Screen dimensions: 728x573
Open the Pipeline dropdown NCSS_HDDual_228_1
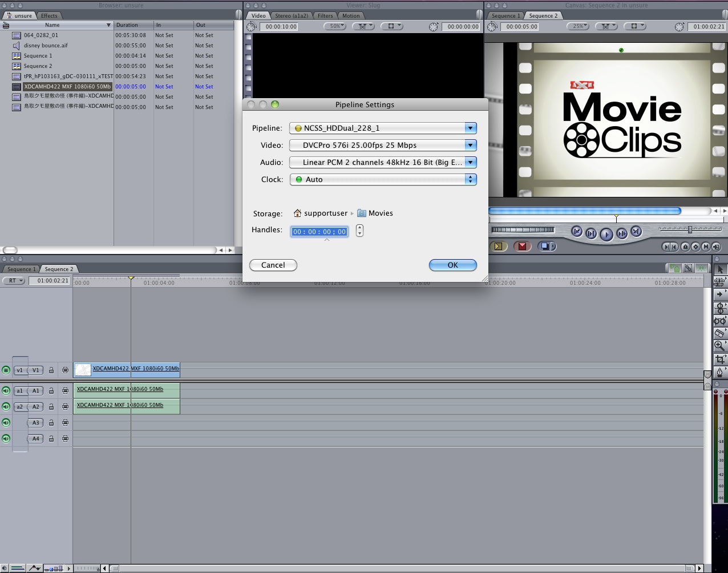[x=382, y=128]
